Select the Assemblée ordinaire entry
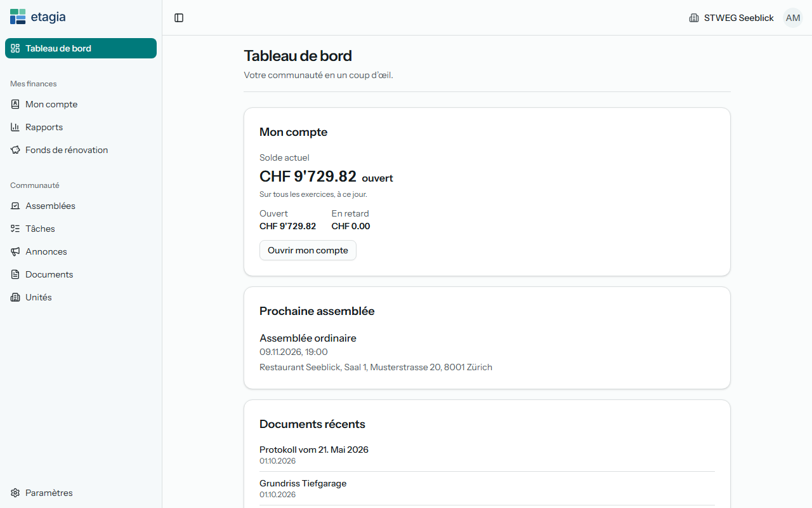Image resolution: width=812 pixels, height=508 pixels. point(308,338)
